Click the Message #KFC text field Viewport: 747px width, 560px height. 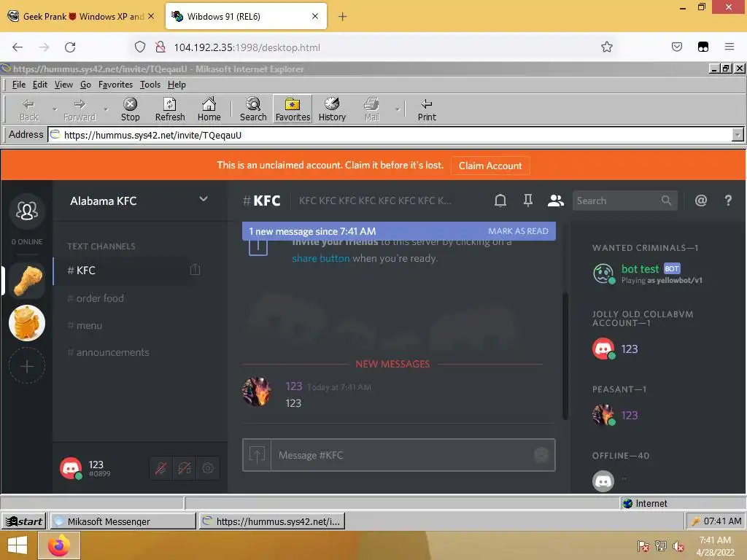click(400, 455)
